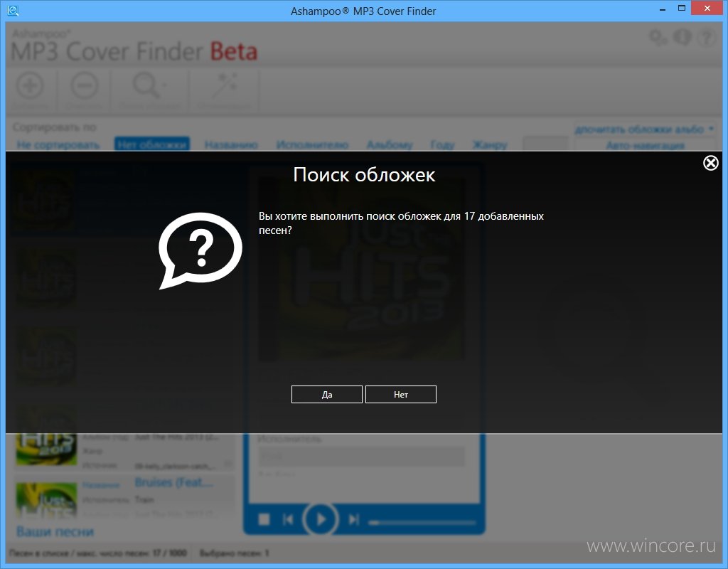
Task: Open settings via the gears icon
Action: 658,37
